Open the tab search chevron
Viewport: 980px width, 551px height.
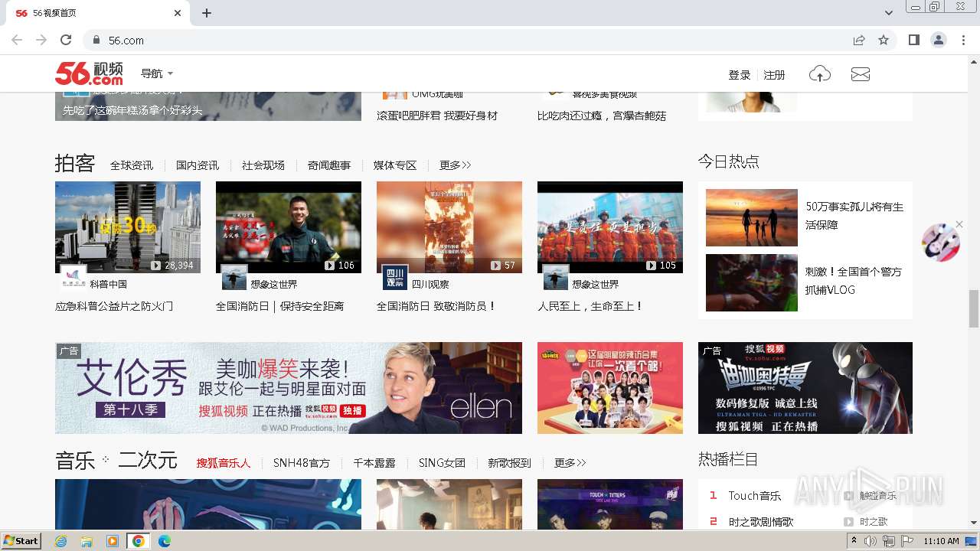[889, 13]
